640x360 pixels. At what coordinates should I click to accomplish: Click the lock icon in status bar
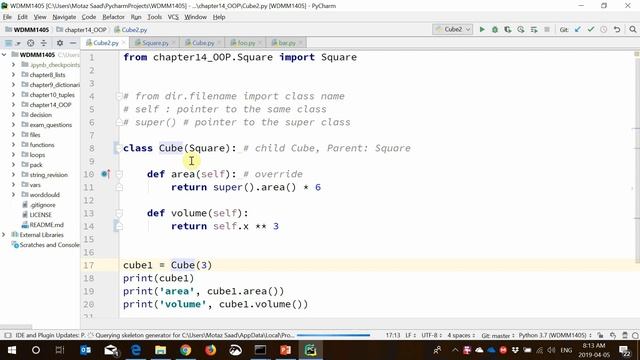600,335
